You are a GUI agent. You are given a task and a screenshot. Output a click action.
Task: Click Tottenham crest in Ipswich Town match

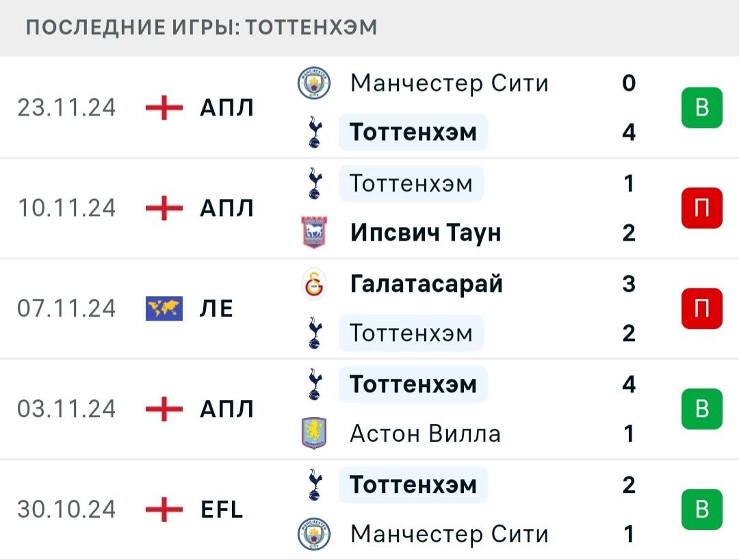(x=314, y=183)
